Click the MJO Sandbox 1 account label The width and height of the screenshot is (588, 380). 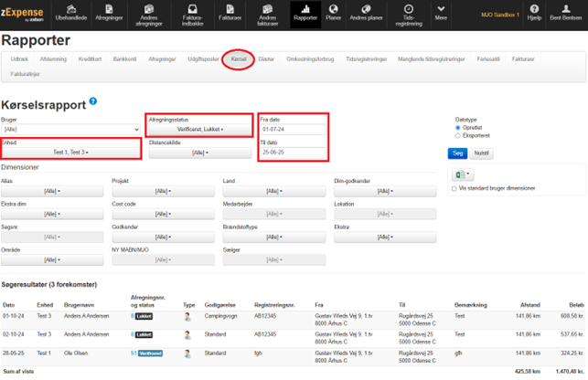(500, 15)
